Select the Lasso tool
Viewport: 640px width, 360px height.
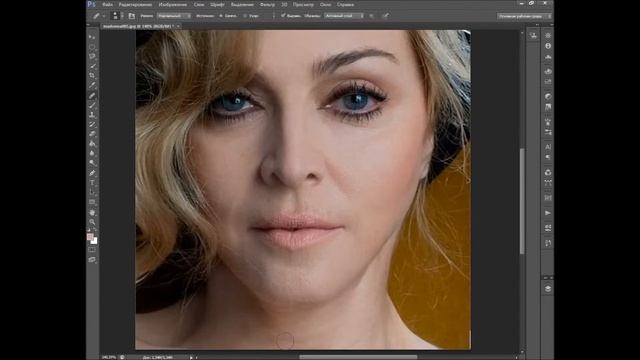coord(92,56)
